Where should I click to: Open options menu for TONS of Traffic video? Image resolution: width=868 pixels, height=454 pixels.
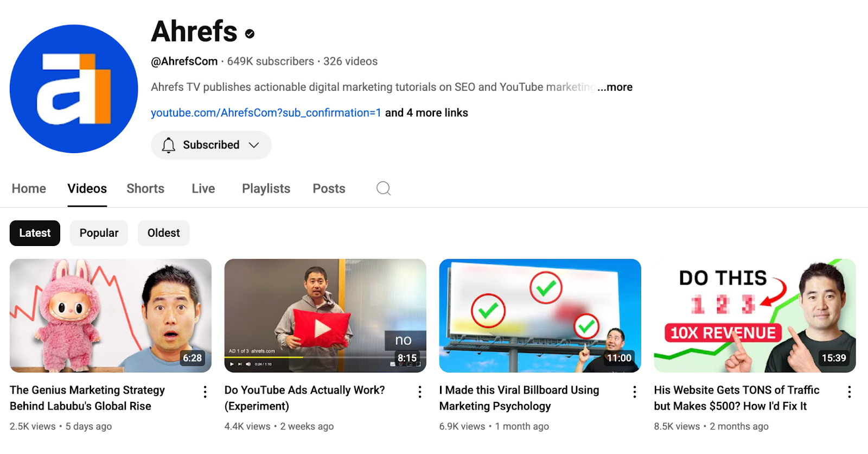pos(850,392)
